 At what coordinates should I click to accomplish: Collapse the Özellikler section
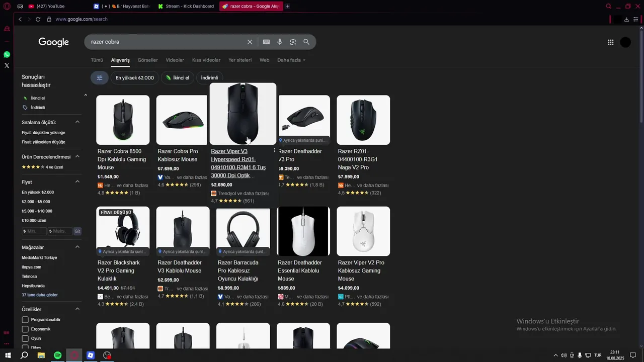point(77,309)
